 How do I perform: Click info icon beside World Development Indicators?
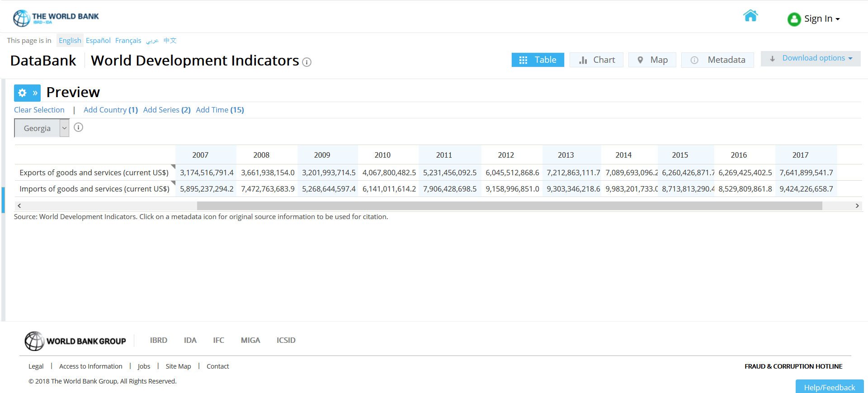coord(307,62)
